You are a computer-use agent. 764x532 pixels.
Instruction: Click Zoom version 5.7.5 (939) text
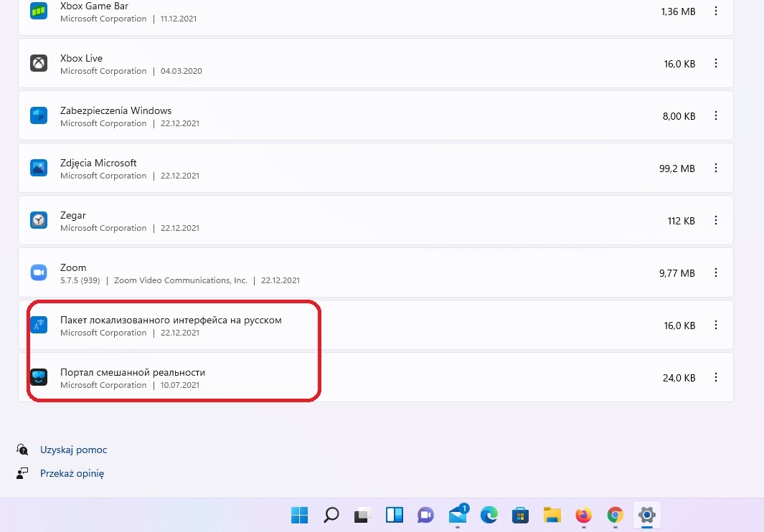(x=80, y=280)
